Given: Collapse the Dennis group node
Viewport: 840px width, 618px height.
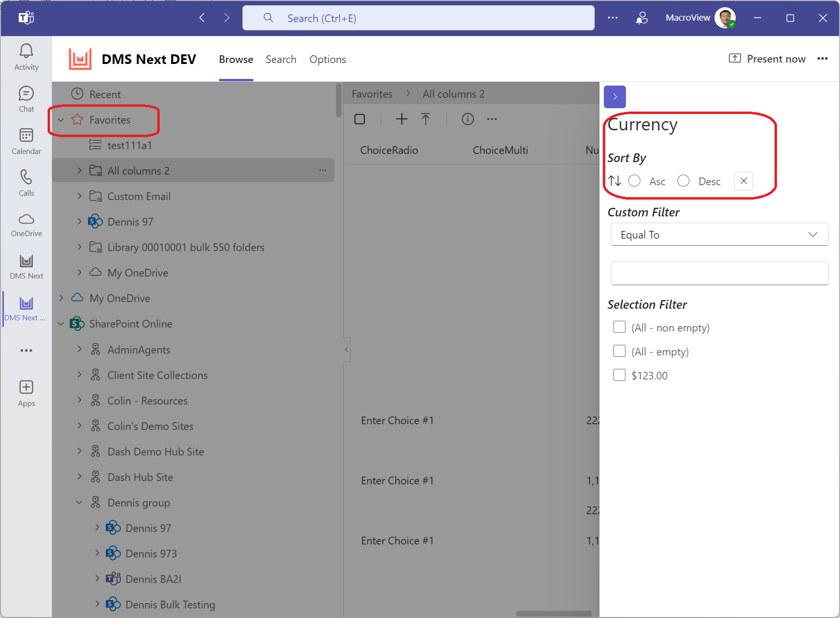Looking at the screenshot, I should coord(79,502).
